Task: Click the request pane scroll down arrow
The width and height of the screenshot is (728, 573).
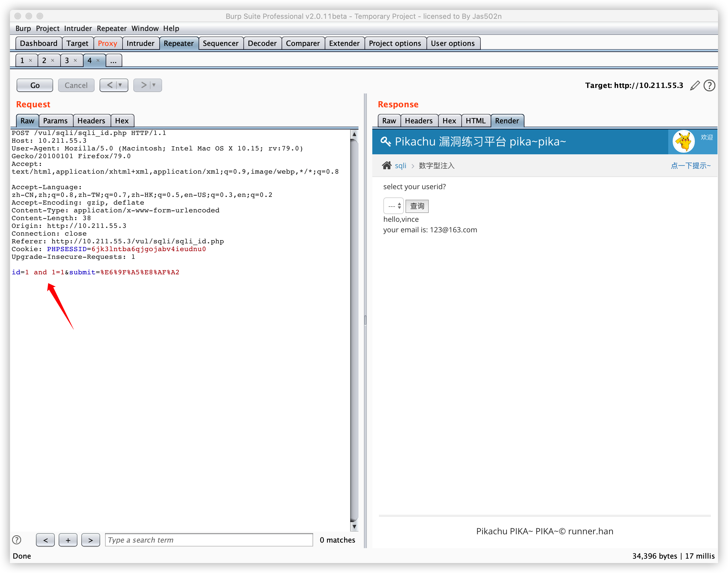Action: (354, 527)
